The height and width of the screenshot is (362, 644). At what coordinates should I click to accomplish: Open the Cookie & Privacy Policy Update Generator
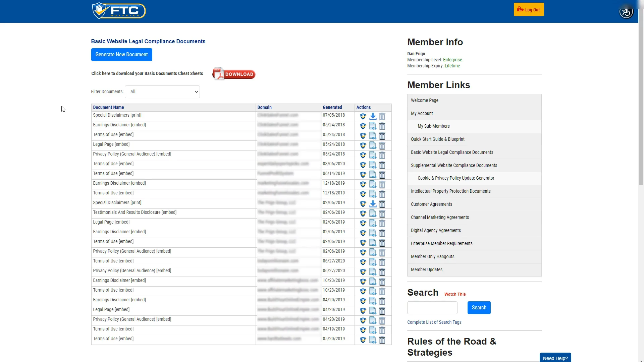coord(455,178)
